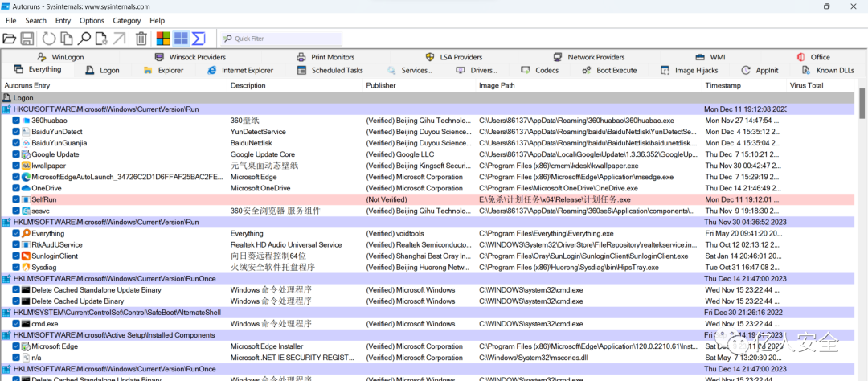Sort by Publisher column header
The image size is (868, 381).
[420, 85]
